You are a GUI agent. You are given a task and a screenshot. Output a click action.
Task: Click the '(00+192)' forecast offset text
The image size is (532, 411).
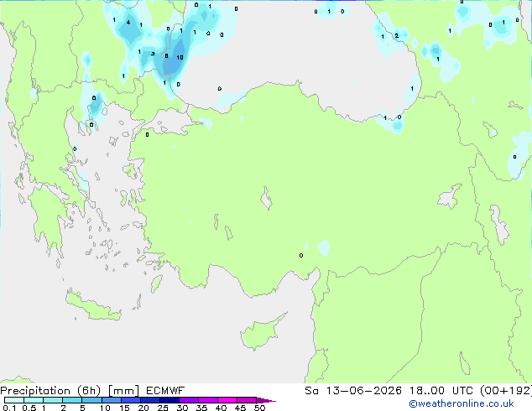506,391
